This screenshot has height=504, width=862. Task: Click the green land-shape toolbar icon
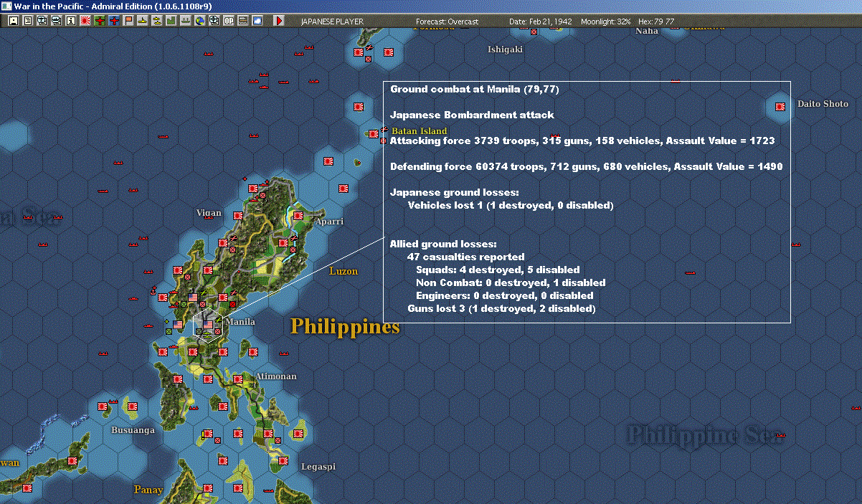(x=171, y=21)
